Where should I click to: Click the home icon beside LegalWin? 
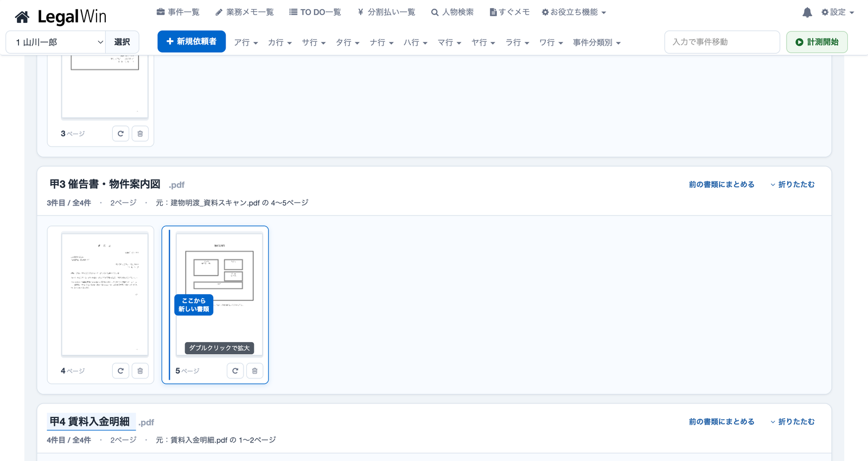(22, 17)
